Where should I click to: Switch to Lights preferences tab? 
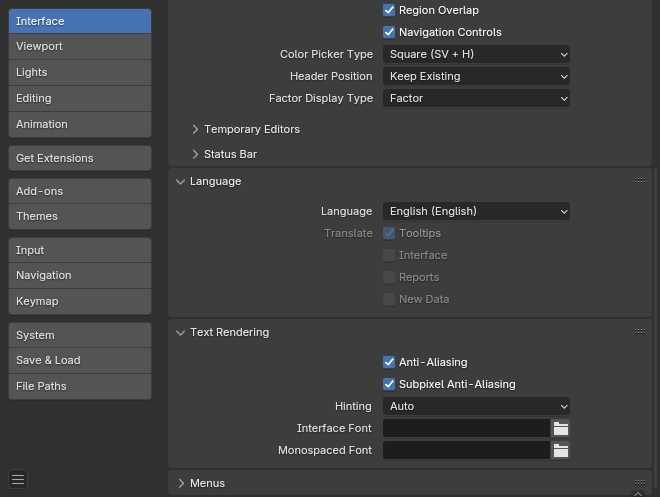pyautogui.click(x=80, y=72)
